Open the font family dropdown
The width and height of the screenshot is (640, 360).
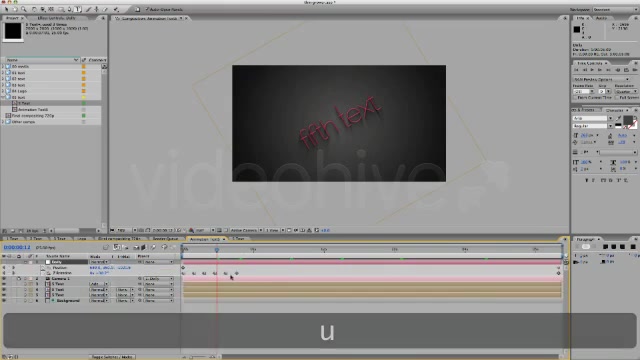(593, 118)
